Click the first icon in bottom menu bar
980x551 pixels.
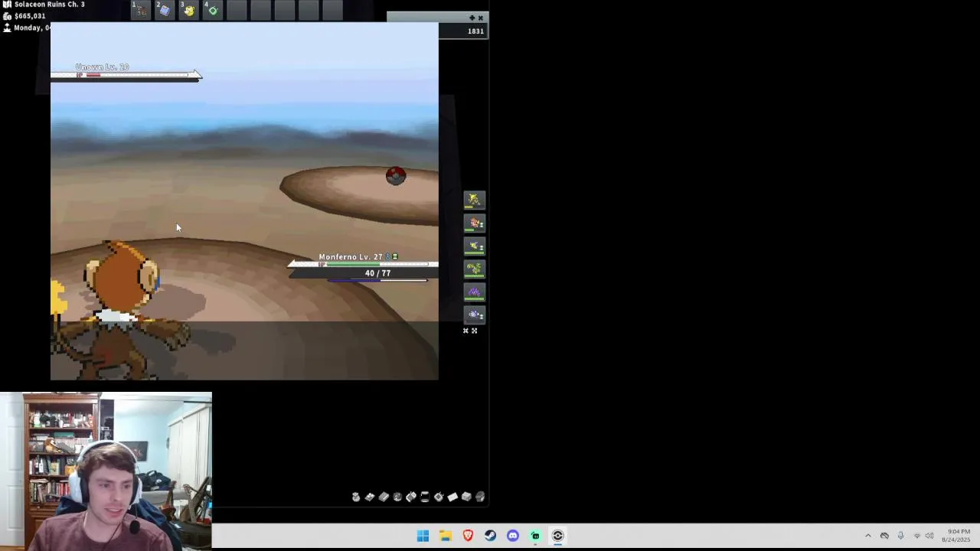point(356,497)
